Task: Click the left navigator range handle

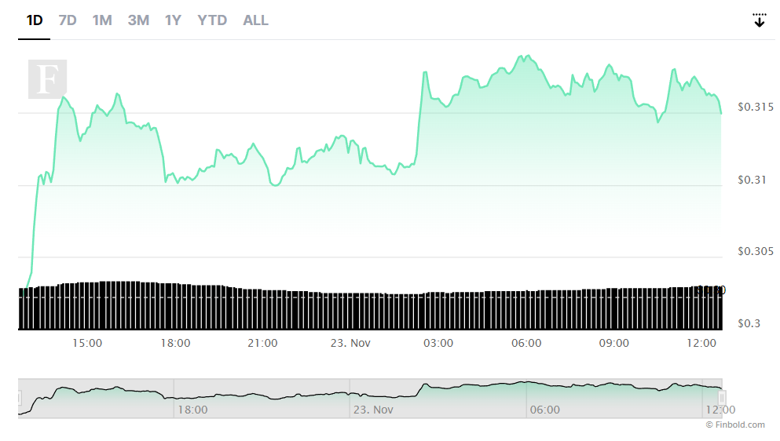Action: coord(19,398)
